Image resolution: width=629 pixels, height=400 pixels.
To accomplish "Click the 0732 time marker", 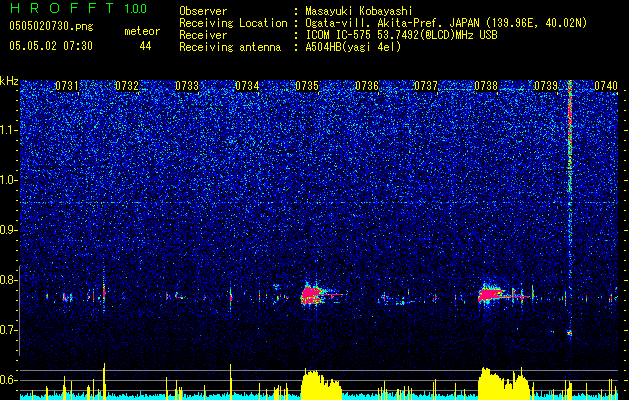I will (x=127, y=86).
